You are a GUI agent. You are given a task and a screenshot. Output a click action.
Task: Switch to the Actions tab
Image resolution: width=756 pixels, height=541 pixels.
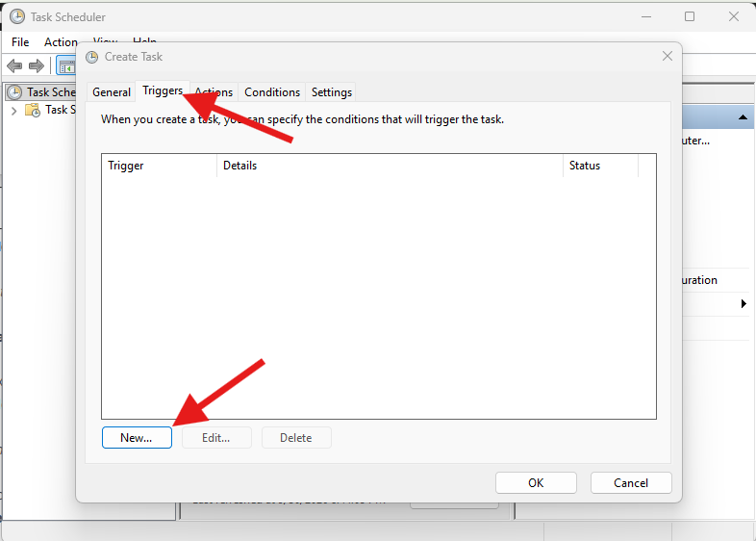point(214,91)
